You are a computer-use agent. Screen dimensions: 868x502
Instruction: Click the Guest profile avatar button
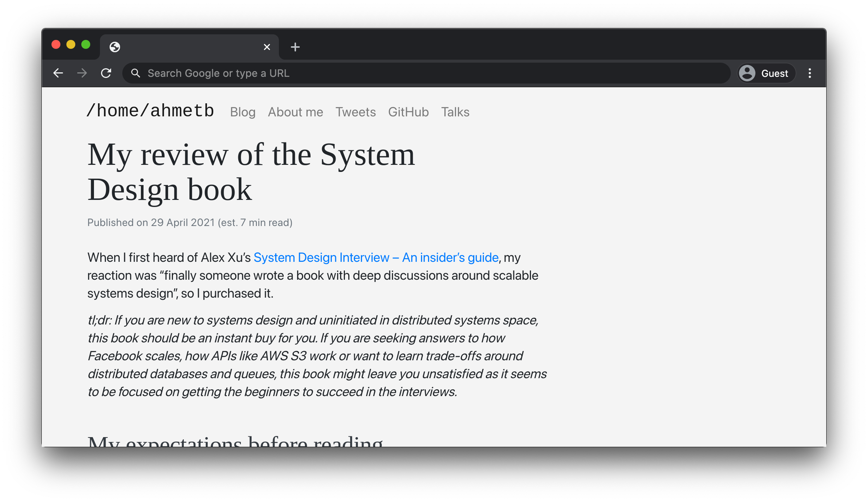point(767,73)
